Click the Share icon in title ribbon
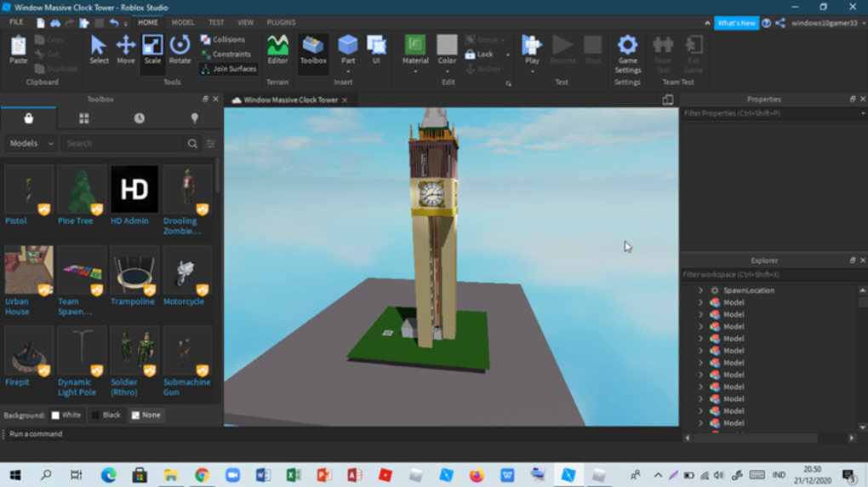 [780, 23]
